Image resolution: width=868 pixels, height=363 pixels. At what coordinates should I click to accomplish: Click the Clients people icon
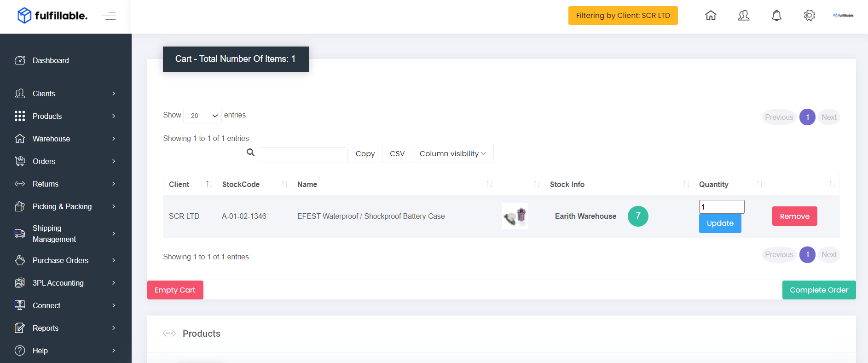pyautogui.click(x=20, y=94)
